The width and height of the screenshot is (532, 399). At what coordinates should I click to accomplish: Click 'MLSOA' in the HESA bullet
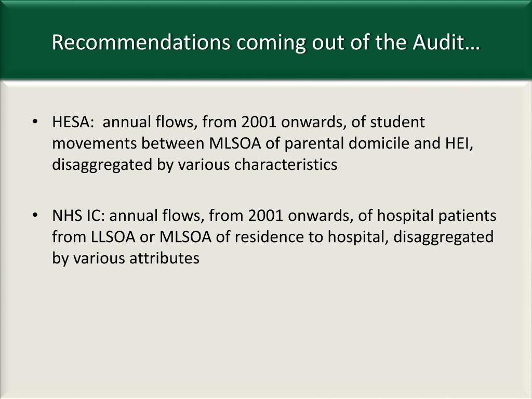tap(235, 143)
